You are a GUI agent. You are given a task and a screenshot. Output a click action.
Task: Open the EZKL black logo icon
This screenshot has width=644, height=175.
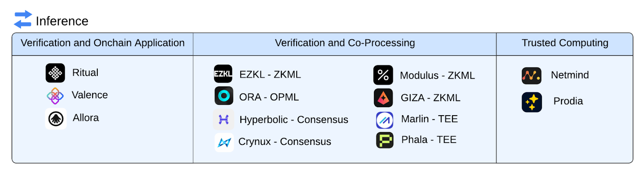pyautogui.click(x=223, y=74)
